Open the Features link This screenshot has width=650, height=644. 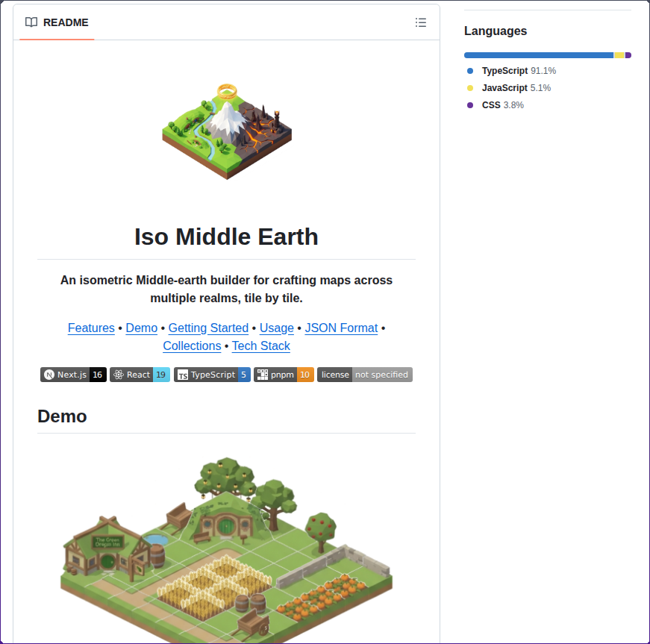[91, 328]
